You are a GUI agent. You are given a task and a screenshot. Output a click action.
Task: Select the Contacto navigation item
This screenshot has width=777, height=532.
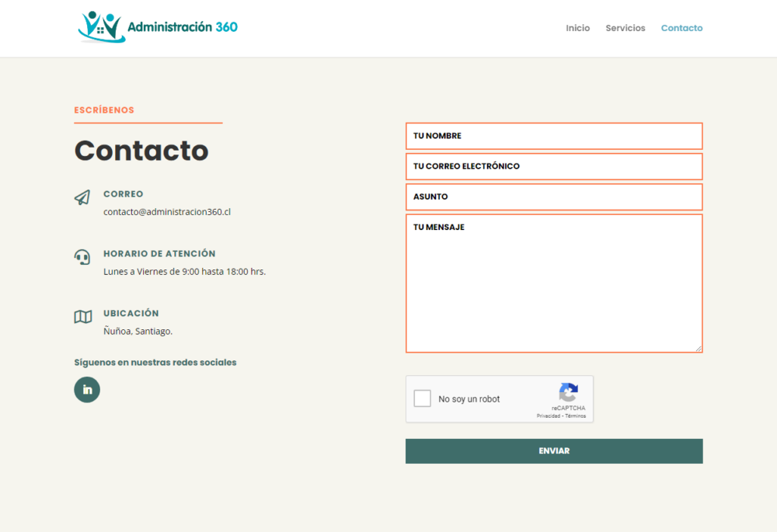click(681, 28)
